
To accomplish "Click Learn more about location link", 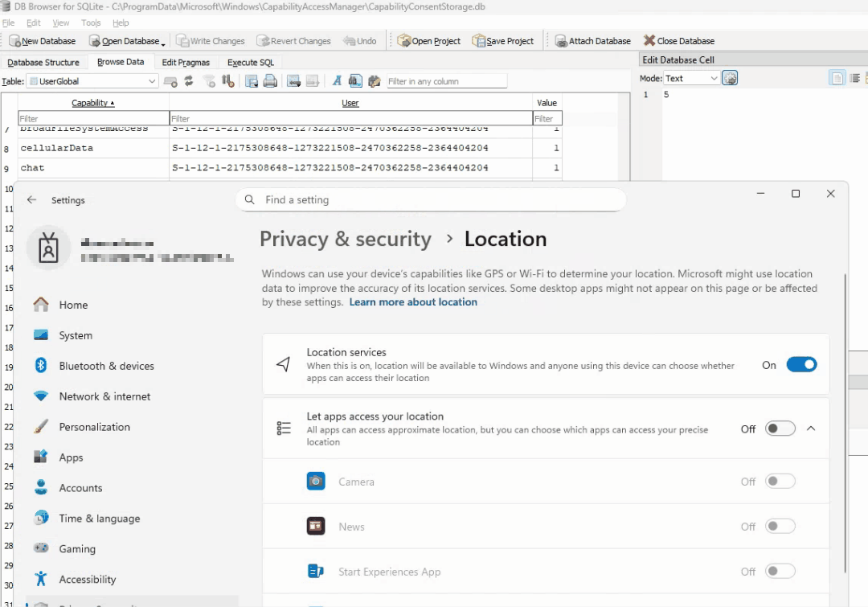I will coord(413,302).
